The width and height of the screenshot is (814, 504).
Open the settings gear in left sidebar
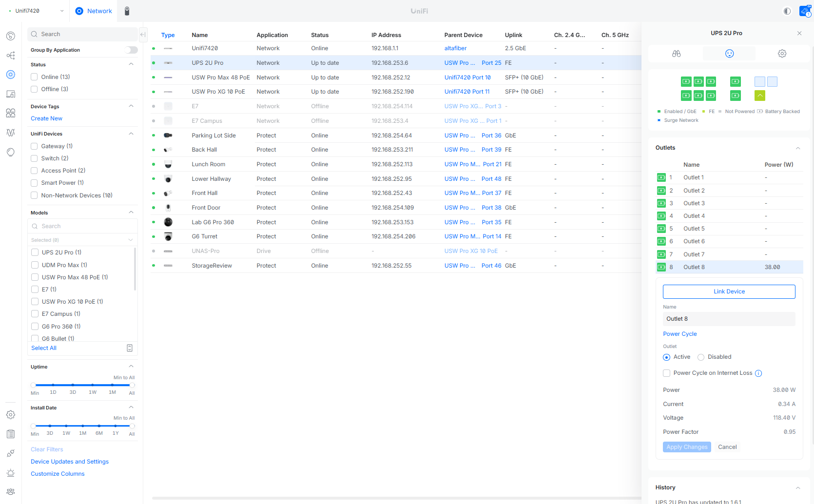[11, 415]
